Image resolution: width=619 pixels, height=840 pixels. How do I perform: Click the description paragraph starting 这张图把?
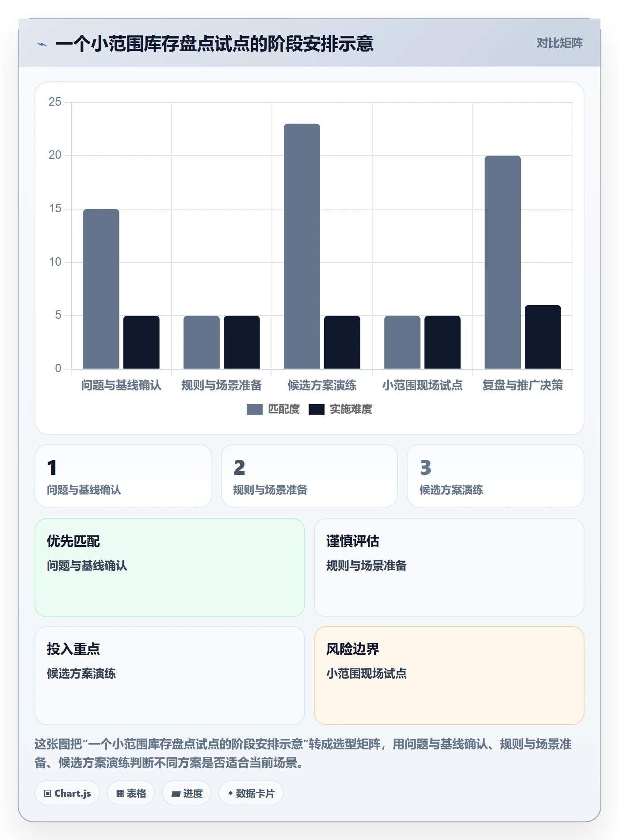pyautogui.click(x=303, y=753)
